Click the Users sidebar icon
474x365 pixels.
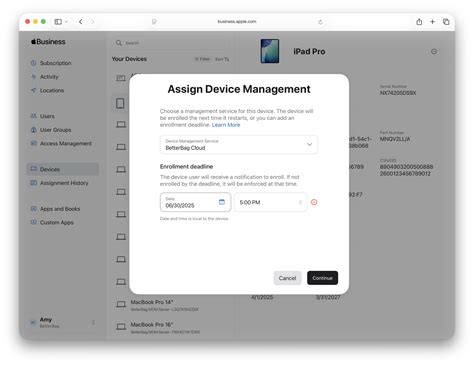pyautogui.click(x=33, y=116)
